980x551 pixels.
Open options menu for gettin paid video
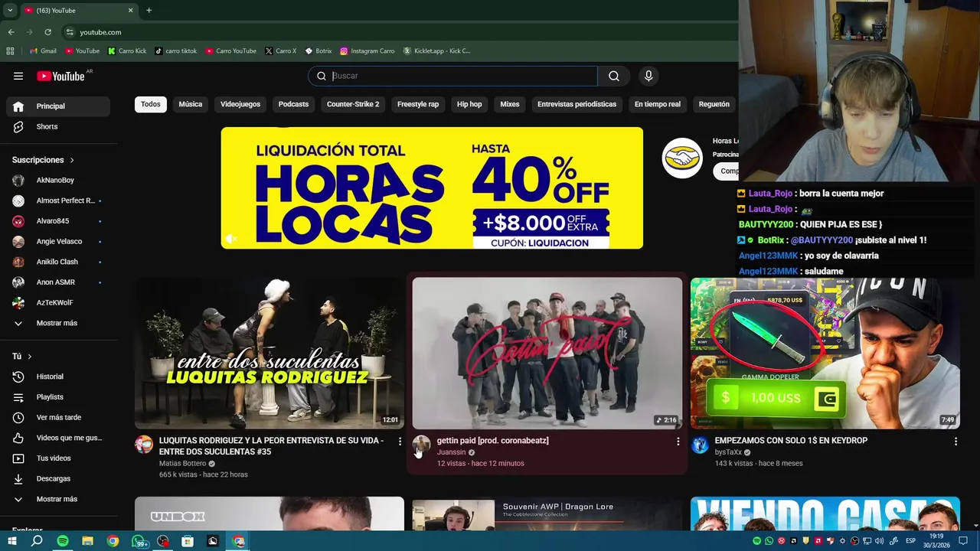click(678, 442)
